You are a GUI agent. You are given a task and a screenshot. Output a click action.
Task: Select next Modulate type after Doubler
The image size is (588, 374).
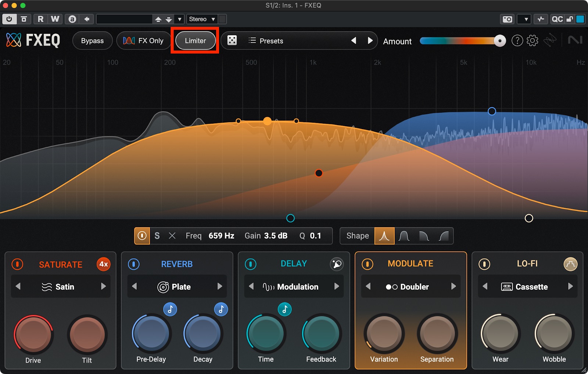(x=453, y=286)
